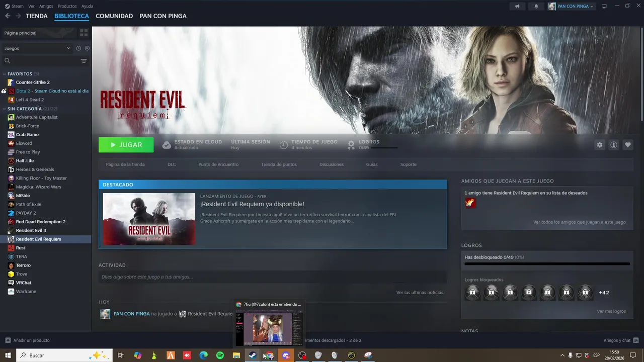Screen dimensions: 644x362
Task: Open advanced filter options icon in library search
Action: click(84, 61)
